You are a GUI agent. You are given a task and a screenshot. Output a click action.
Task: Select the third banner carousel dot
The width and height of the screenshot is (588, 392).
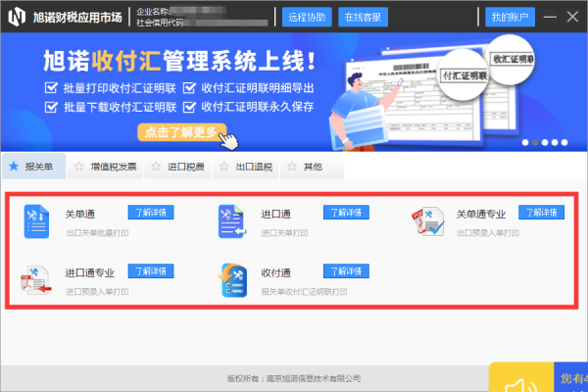[545, 142]
